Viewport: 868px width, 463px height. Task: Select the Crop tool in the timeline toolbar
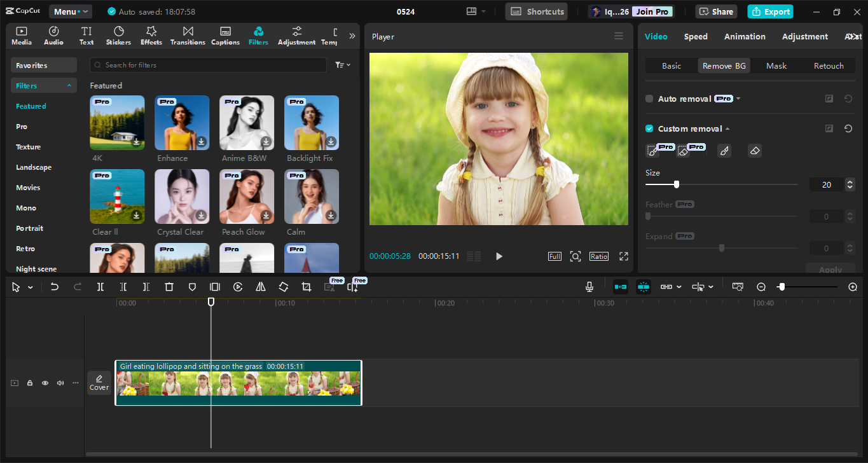[x=306, y=287]
